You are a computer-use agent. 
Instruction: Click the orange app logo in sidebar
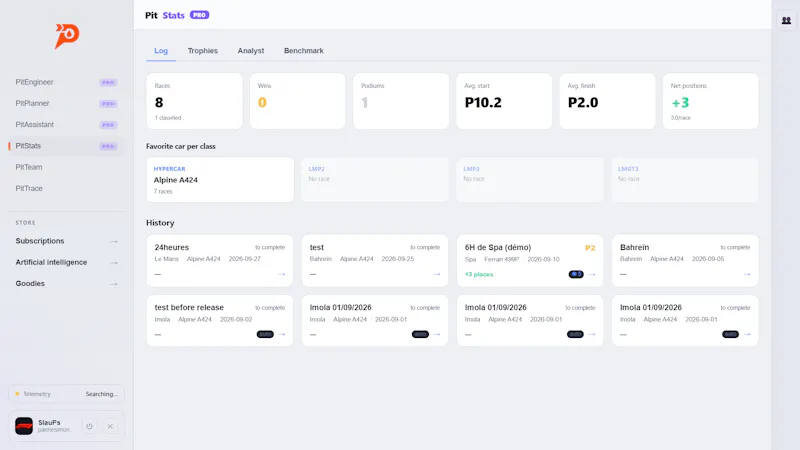pos(67,36)
